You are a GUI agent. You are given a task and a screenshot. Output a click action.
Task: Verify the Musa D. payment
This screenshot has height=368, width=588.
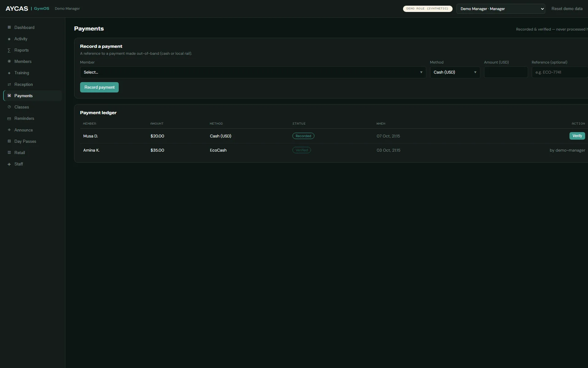click(577, 136)
